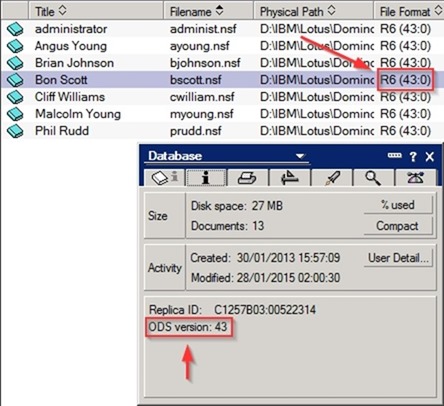Click the filename bjohnson.nsf
Screen dimensions: 444x406
pos(205,63)
